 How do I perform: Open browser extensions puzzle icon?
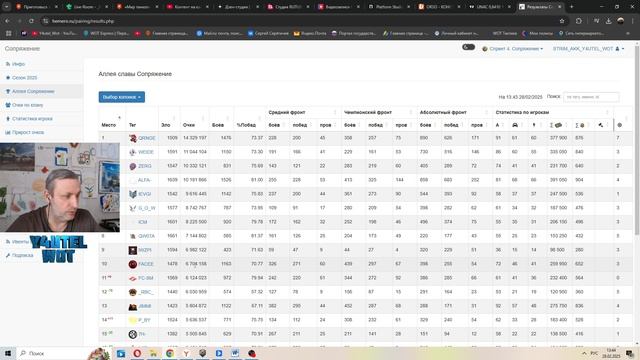point(579,21)
